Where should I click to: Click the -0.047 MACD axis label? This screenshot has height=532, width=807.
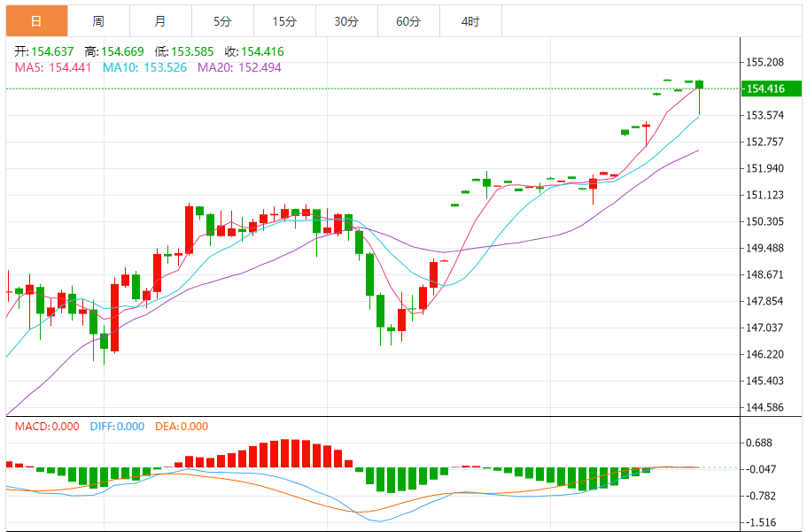point(761,469)
